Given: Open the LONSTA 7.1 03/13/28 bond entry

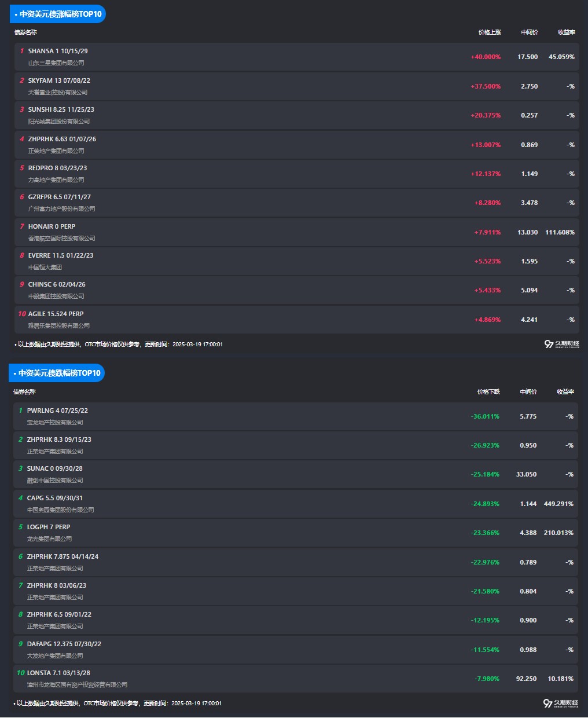Looking at the screenshot, I should [x=58, y=673].
